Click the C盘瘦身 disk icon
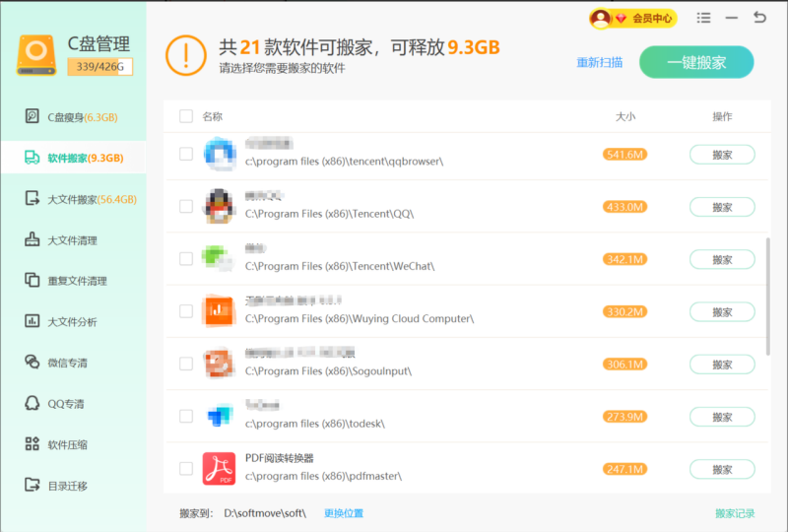 pos(33,116)
